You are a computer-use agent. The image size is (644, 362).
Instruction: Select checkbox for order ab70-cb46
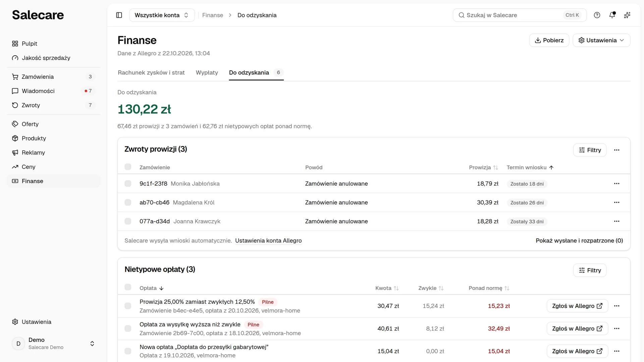click(128, 202)
